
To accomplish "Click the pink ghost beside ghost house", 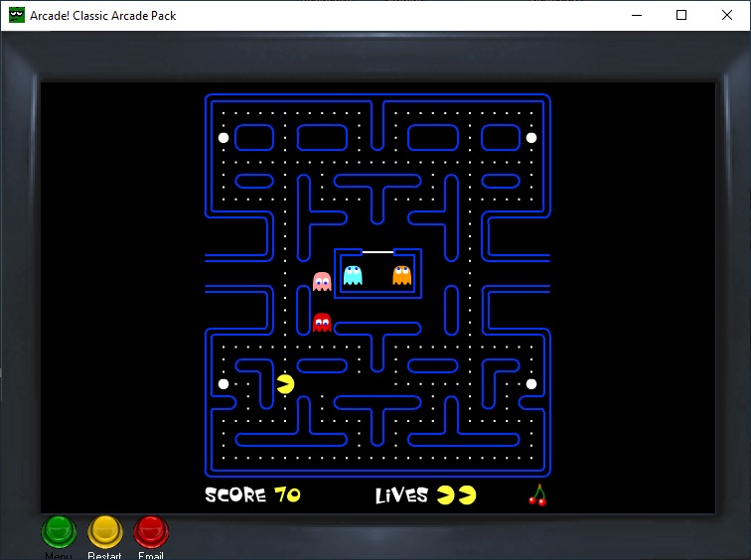I will (322, 281).
